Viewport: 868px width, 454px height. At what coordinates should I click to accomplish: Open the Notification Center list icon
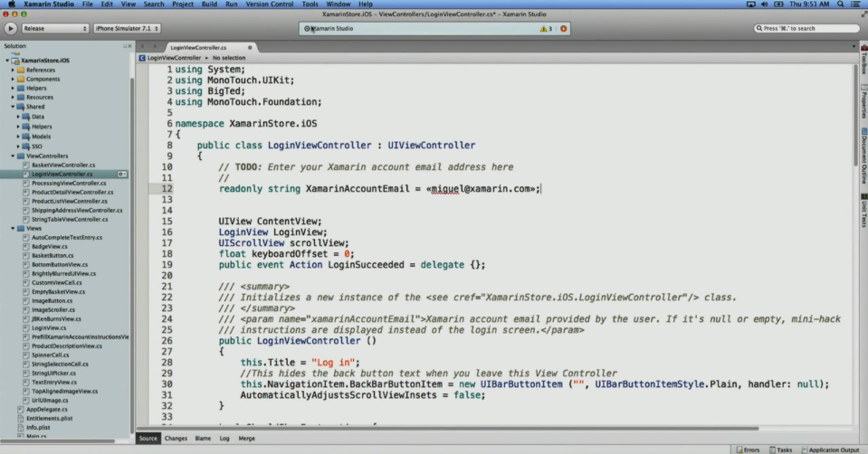click(855, 4)
